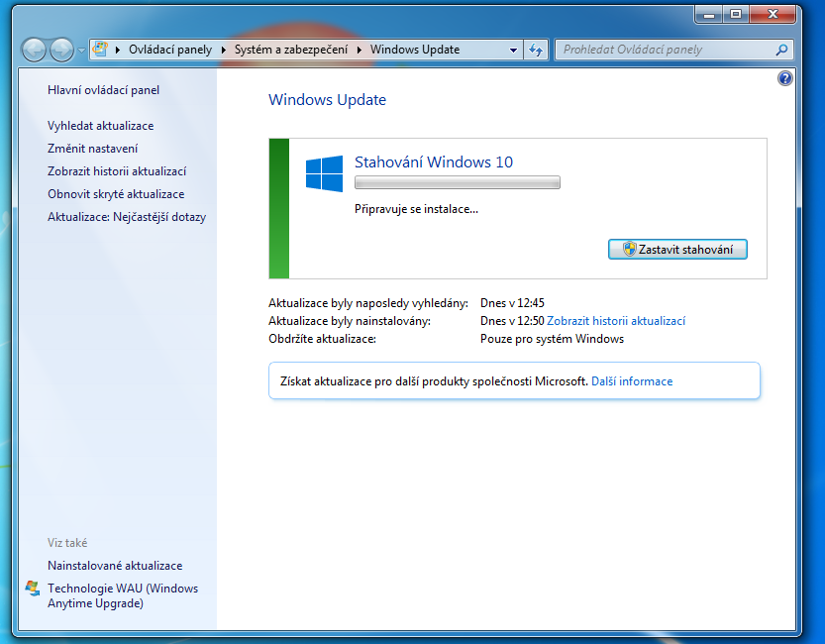Open Technologie WAU (Windows Anytime Upgrade)
The height and width of the screenshot is (644, 825).
[123, 595]
